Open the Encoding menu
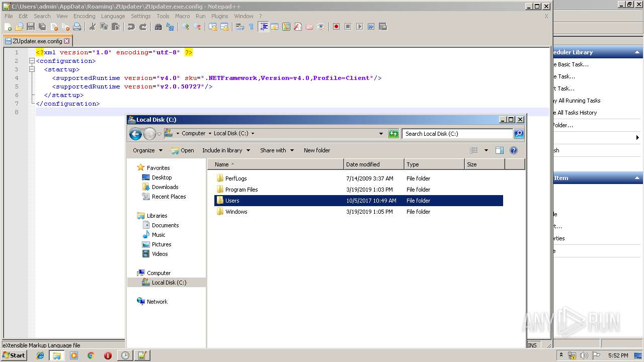644x362 pixels. pyautogui.click(x=84, y=16)
